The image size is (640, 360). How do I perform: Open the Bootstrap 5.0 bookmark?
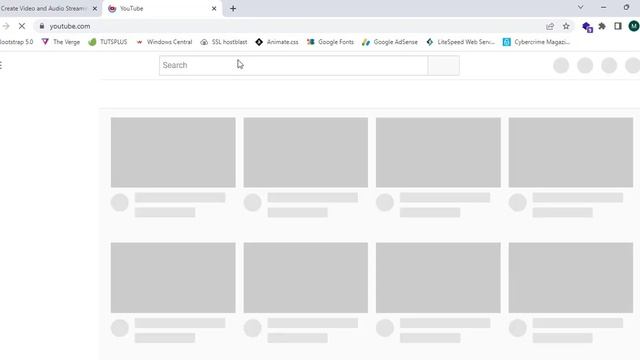(16, 42)
